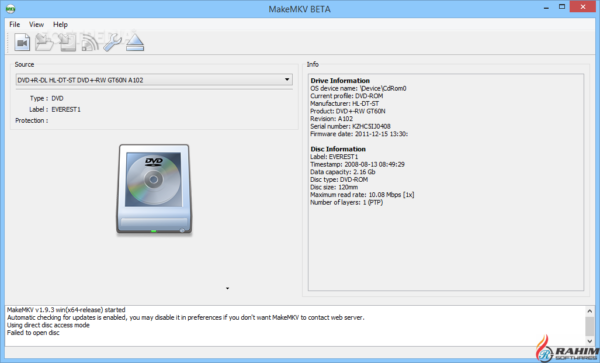Click the 'Firmware date' line
This screenshot has width=600, height=363.
click(359, 134)
